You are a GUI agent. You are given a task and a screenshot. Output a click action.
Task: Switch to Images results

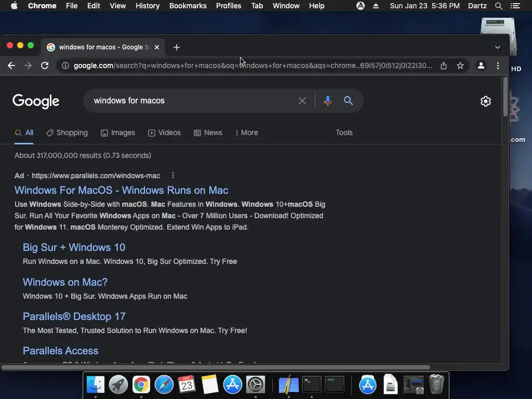[x=118, y=132]
